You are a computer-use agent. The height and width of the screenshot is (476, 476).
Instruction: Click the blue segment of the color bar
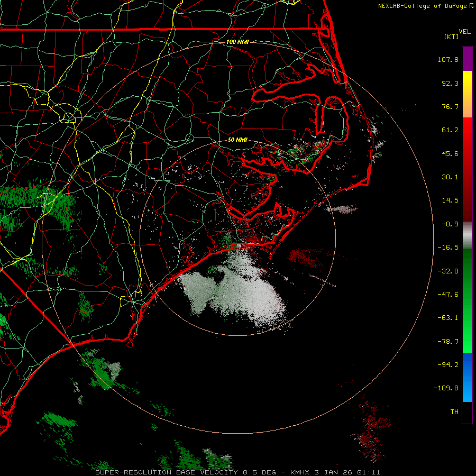point(467,377)
